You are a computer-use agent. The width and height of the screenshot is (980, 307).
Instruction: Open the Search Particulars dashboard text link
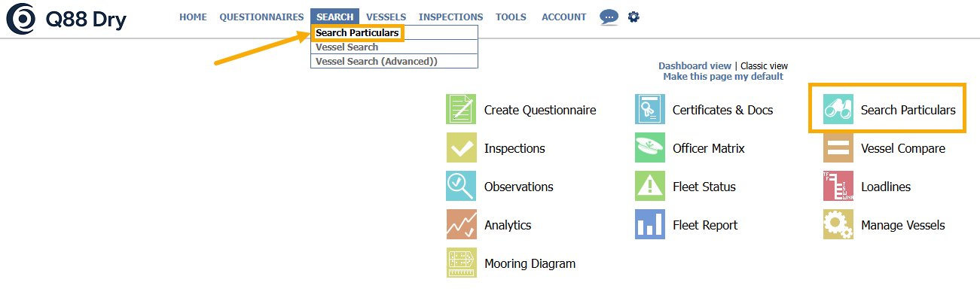[x=908, y=110]
